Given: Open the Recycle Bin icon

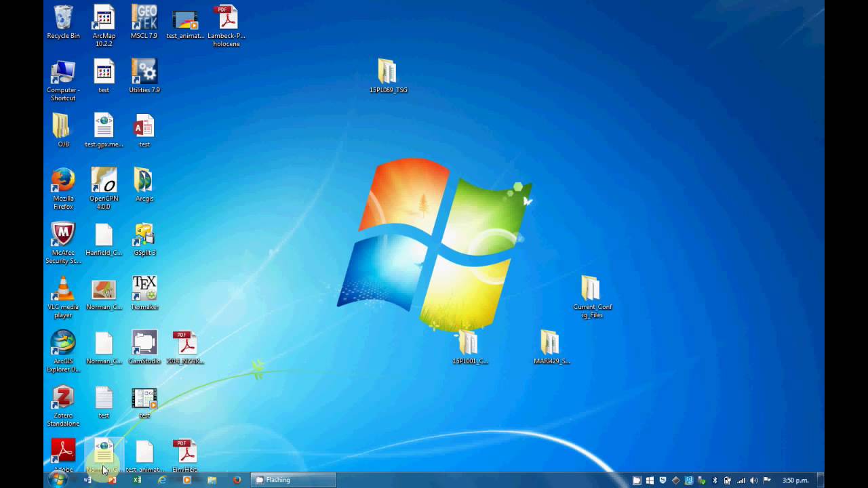Looking at the screenshot, I should click(x=63, y=22).
